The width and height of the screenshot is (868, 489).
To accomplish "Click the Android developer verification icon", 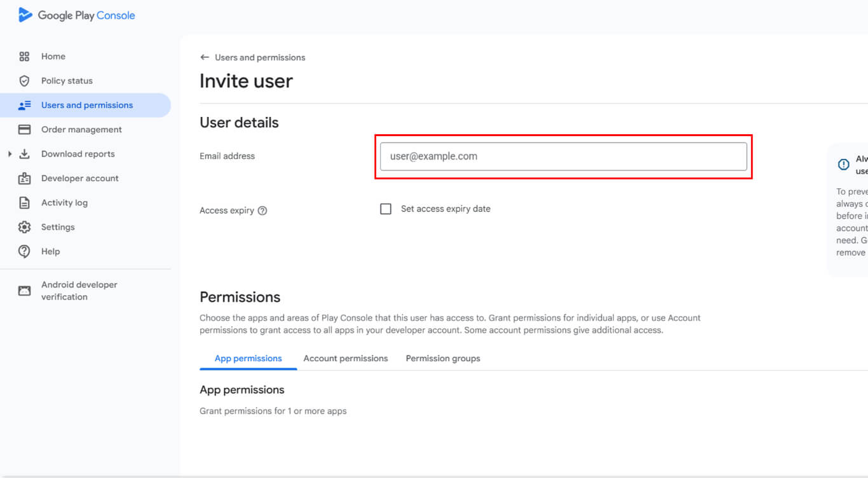I will tap(24, 291).
